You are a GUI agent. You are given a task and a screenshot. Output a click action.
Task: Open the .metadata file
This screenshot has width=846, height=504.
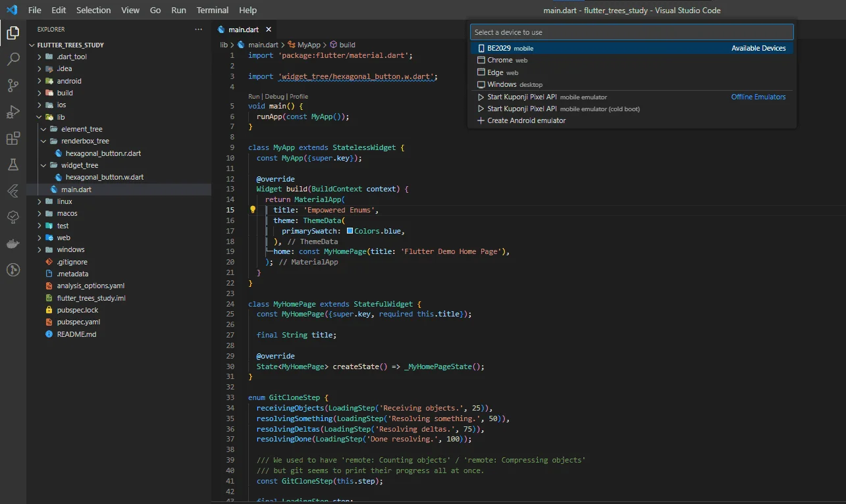[x=72, y=274]
